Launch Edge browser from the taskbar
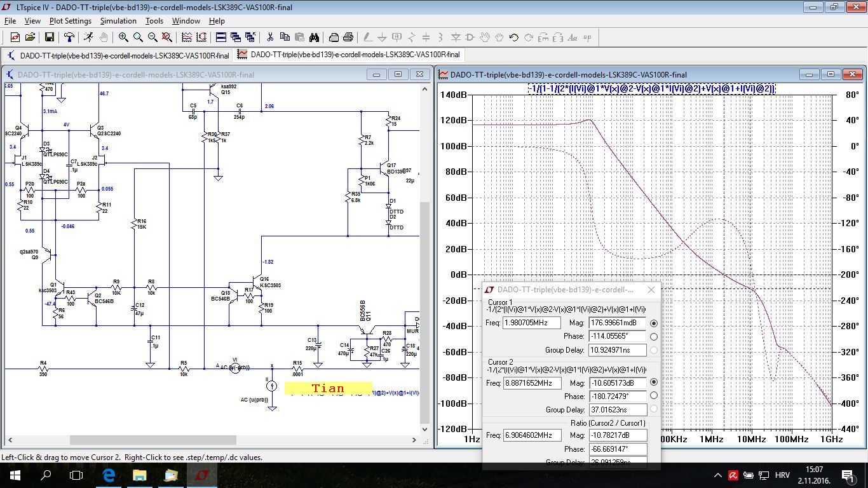Screen dimensions: 868x488 coord(108,475)
